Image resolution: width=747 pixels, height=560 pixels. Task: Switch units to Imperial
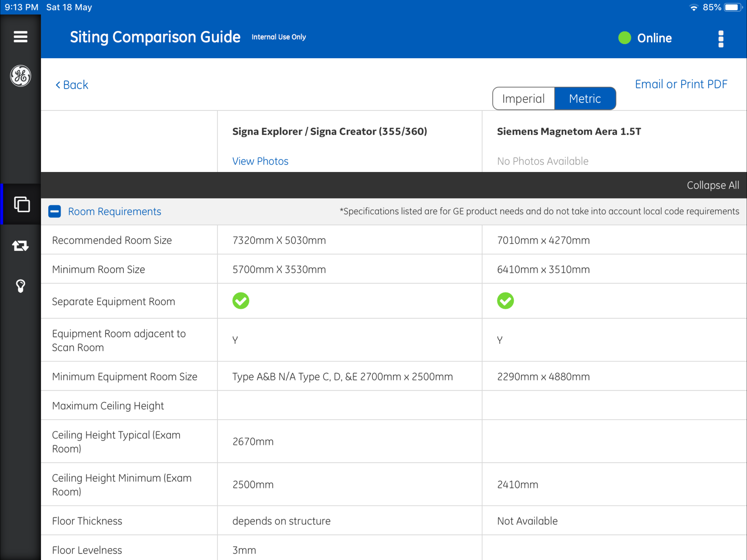523,99
